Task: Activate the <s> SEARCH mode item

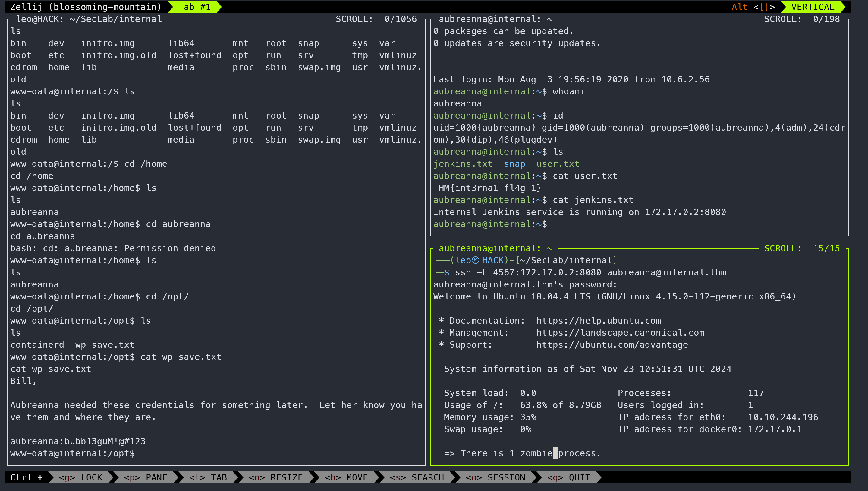Action: [x=417, y=477]
